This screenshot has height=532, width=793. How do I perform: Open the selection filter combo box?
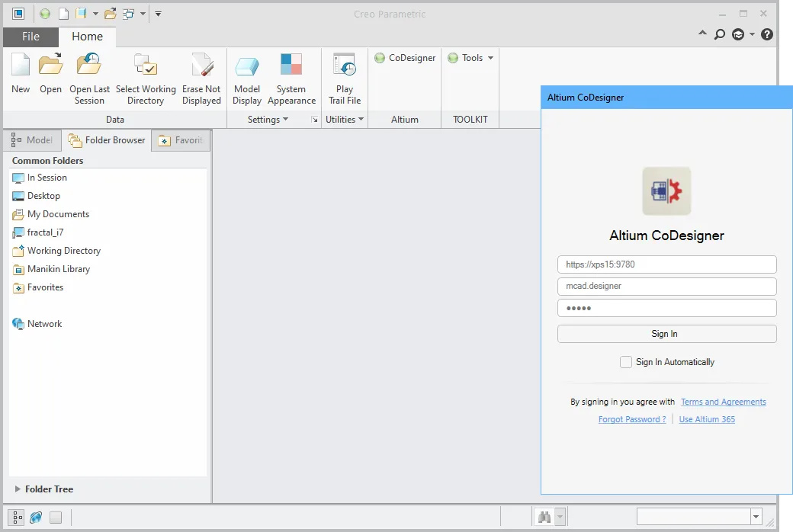(699, 516)
